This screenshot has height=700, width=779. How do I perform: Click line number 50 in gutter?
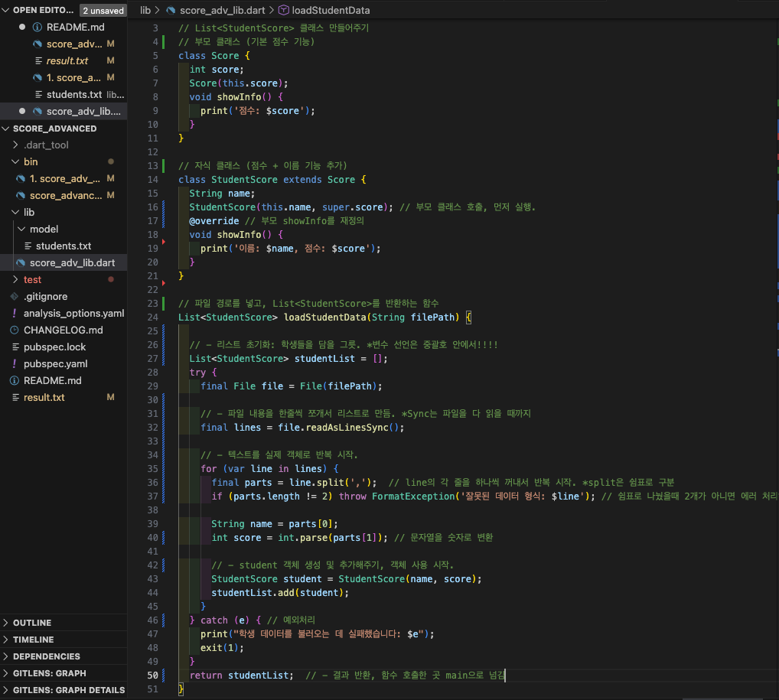coord(152,676)
